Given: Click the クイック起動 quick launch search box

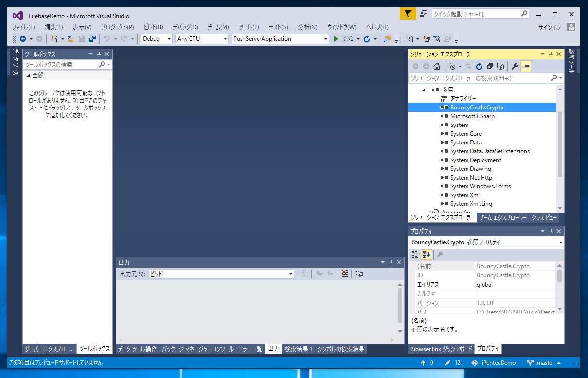Looking at the screenshot, I should [x=480, y=14].
